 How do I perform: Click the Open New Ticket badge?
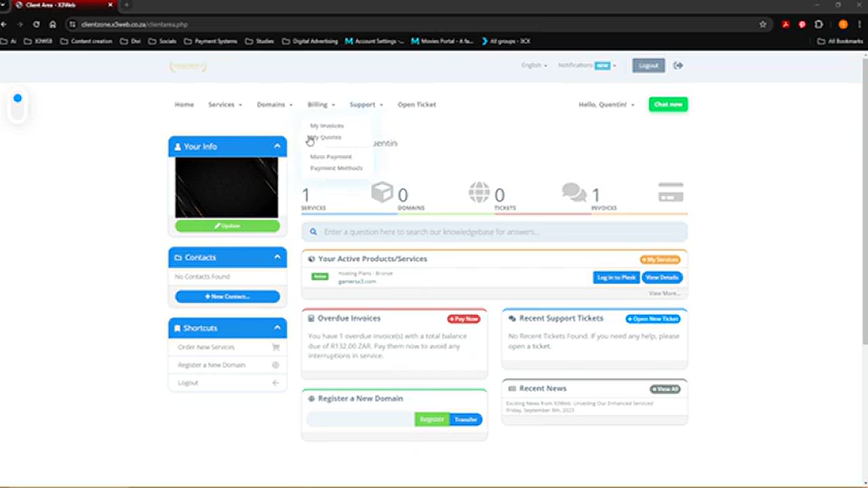click(x=653, y=319)
